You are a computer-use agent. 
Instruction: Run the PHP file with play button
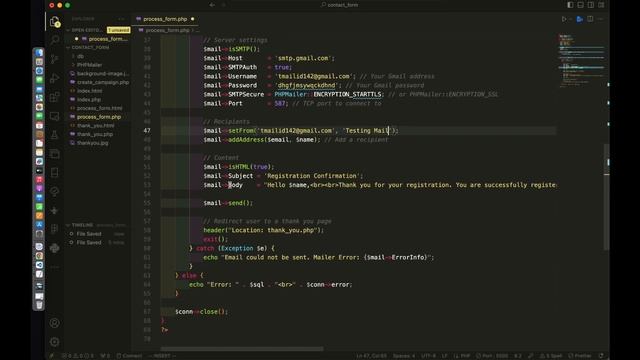coord(564,19)
